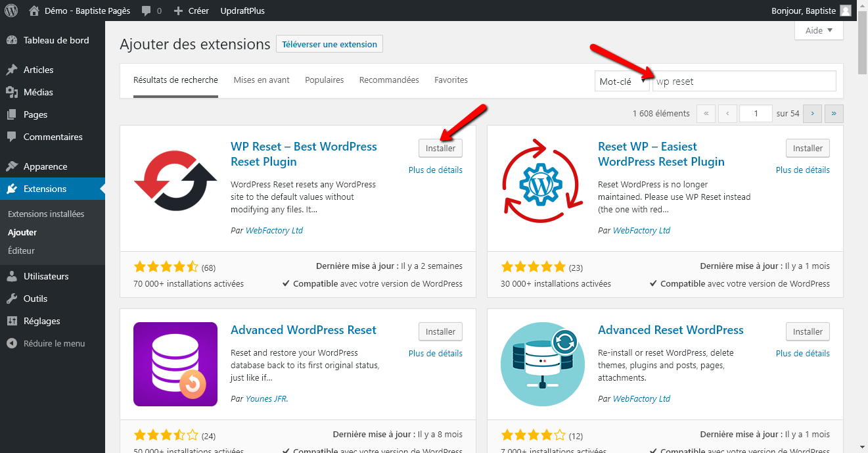
Task: Open Éditeur in Extensions submenu
Action: pos(21,250)
